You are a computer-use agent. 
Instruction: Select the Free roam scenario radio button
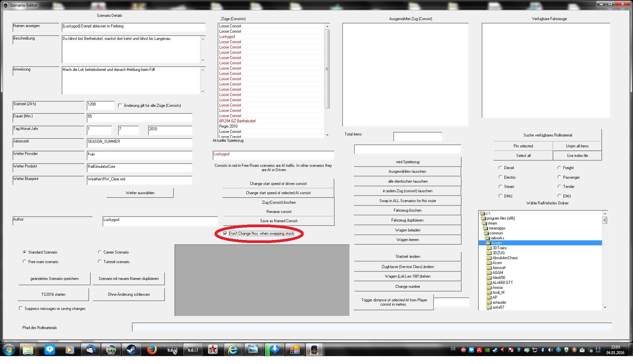point(25,261)
